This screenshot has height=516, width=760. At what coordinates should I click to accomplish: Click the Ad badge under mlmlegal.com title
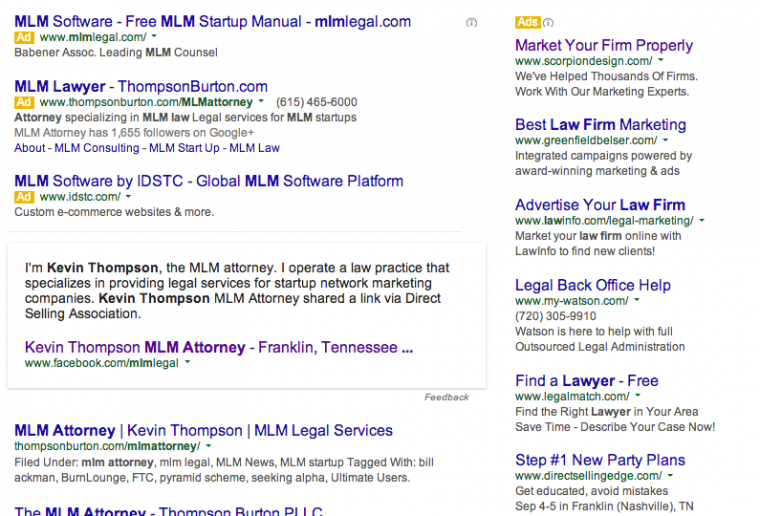tap(24, 37)
